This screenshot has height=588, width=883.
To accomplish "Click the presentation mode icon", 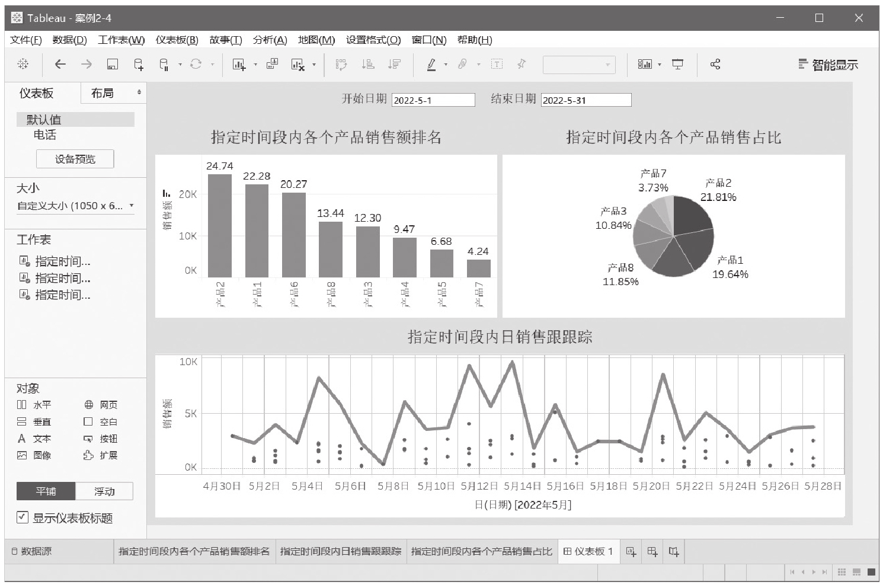I will pos(677,65).
